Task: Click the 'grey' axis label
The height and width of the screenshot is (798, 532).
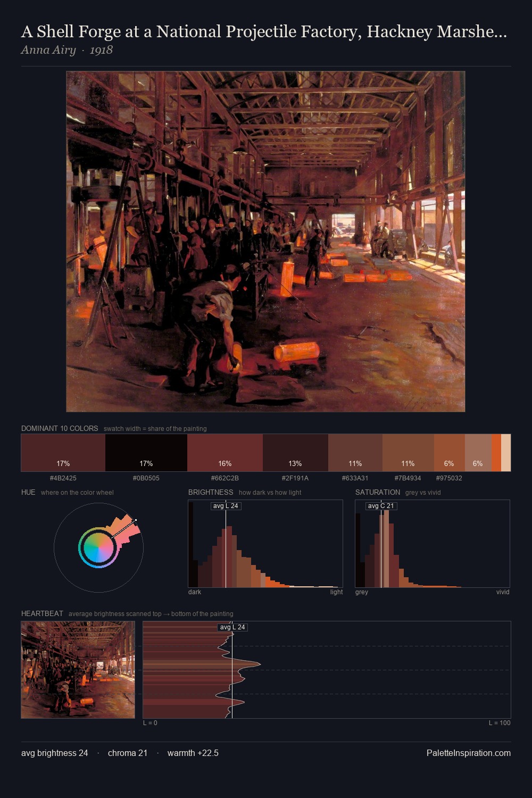Action: (x=362, y=592)
